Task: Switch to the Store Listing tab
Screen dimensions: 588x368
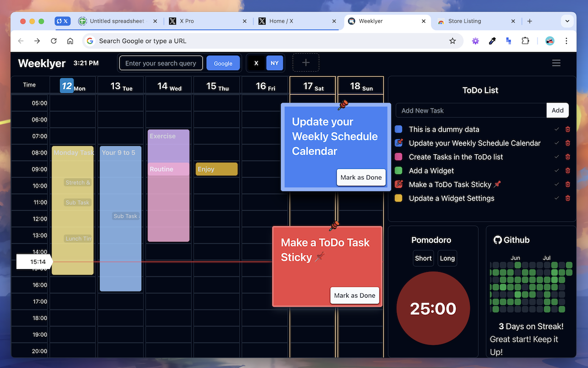Action: 464,21
